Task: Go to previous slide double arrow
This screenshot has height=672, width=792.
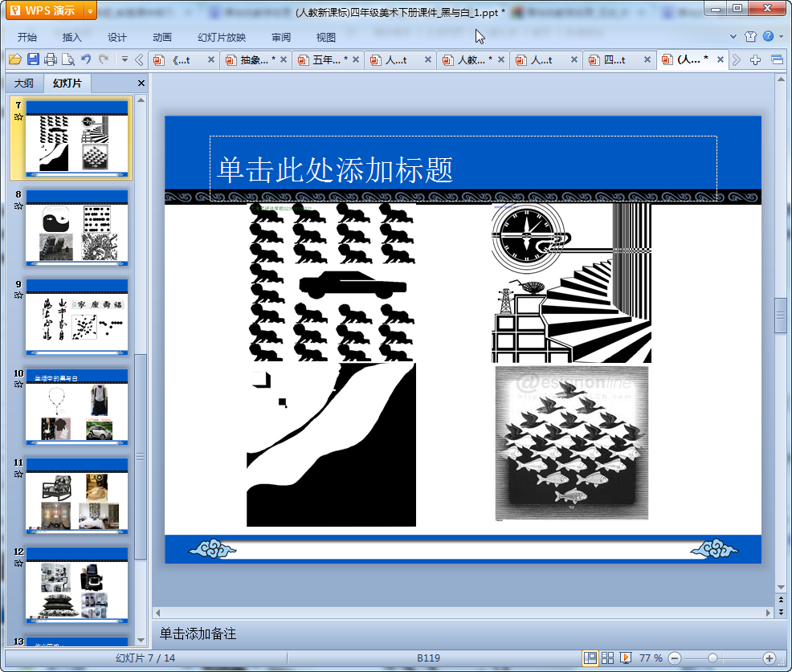Action: pyautogui.click(x=781, y=600)
